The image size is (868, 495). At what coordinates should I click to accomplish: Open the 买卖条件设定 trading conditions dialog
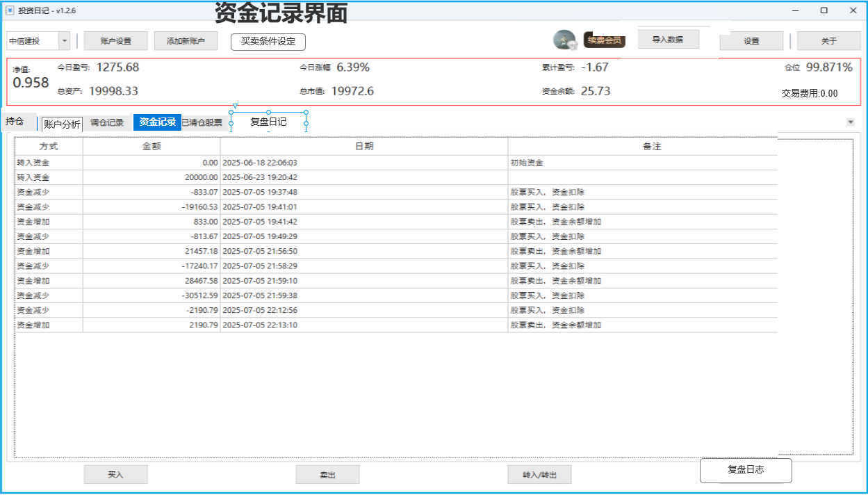pos(268,41)
